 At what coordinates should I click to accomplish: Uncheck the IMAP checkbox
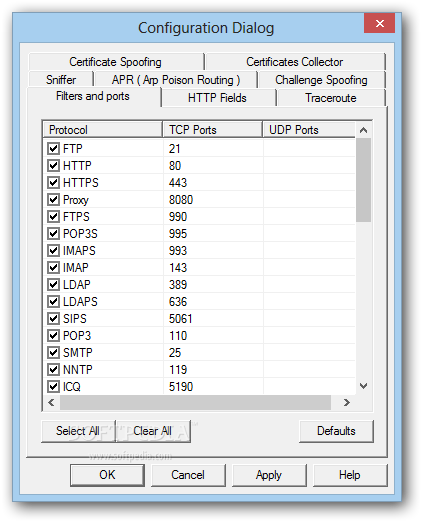coord(53,267)
